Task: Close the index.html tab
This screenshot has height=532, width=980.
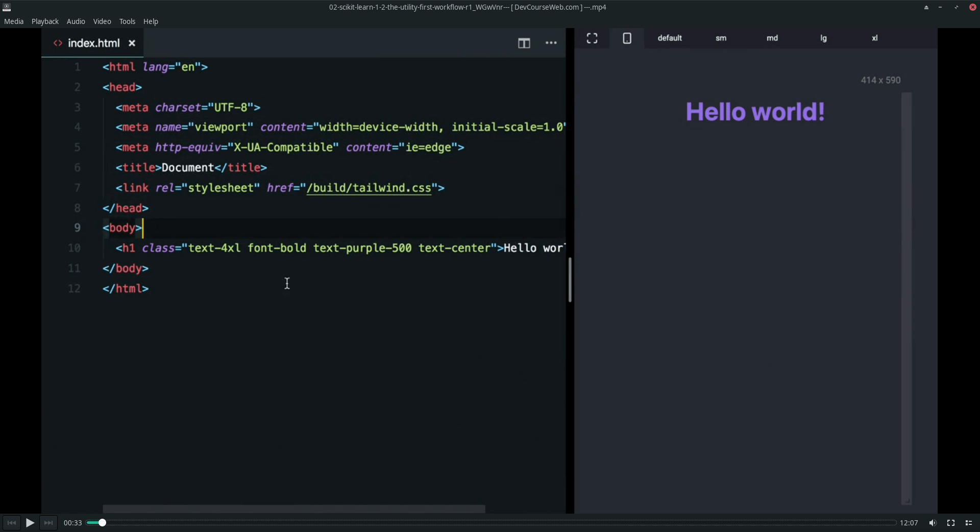Action: (132, 43)
